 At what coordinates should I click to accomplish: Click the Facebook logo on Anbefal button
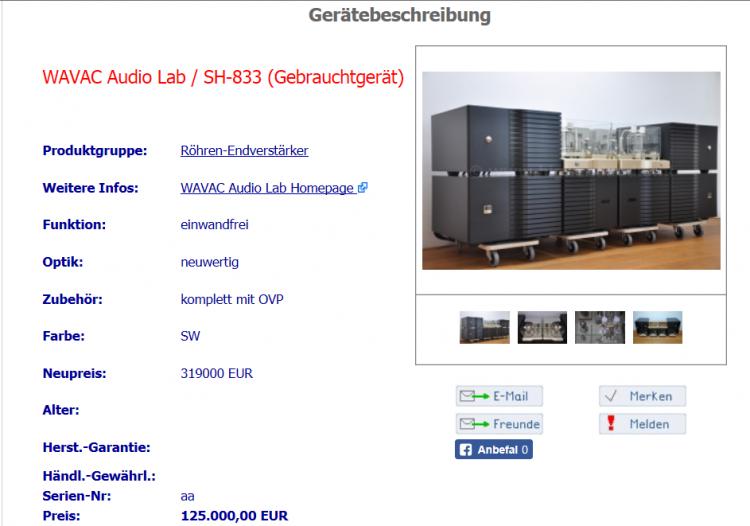click(465, 449)
